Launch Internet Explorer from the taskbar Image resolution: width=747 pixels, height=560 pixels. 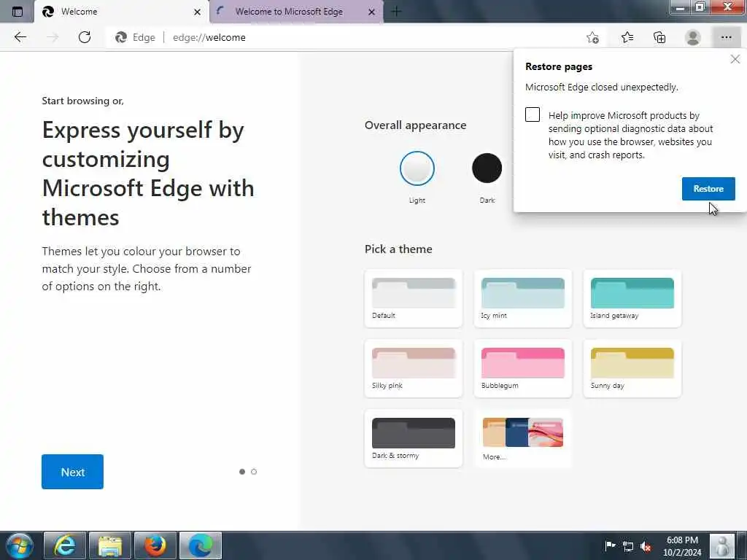(x=65, y=545)
